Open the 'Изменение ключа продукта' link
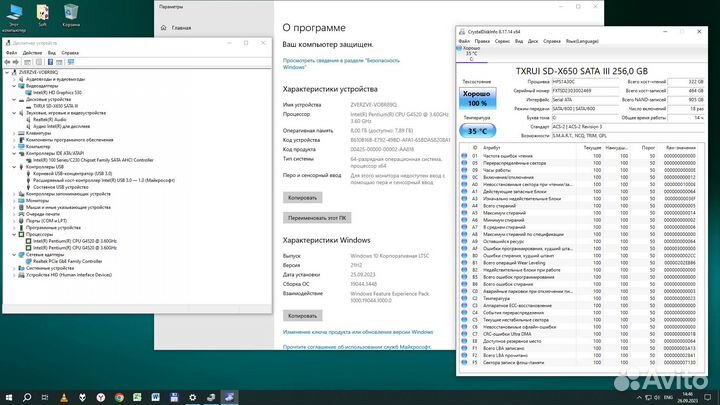Image resolution: width=720 pixels, height=405 pixels. click(358, 332)
